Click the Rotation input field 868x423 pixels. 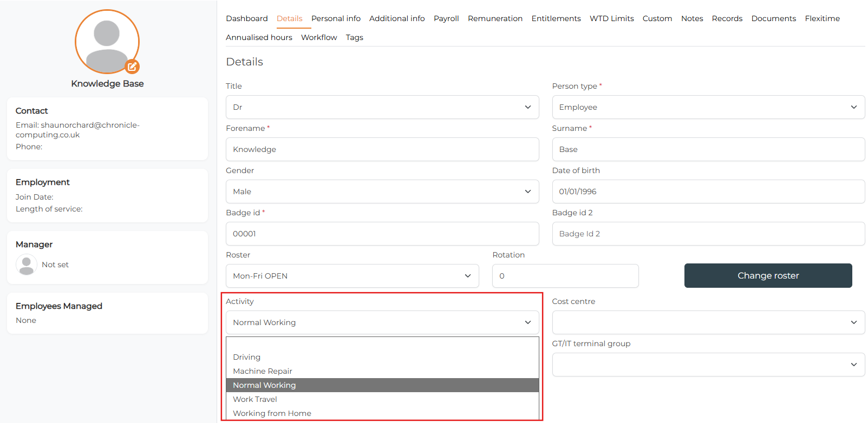(x=565, y=276)
